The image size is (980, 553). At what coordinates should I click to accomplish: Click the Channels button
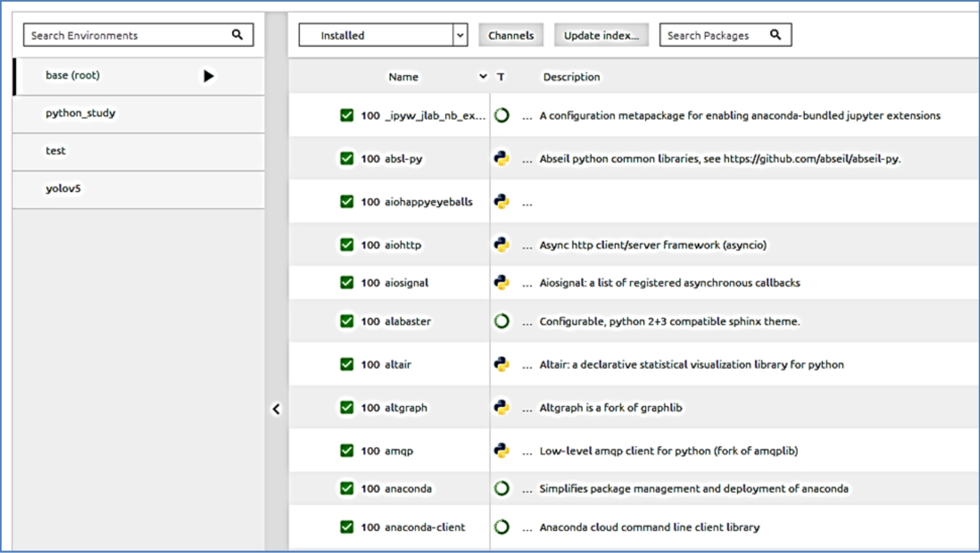click(511, 35)
